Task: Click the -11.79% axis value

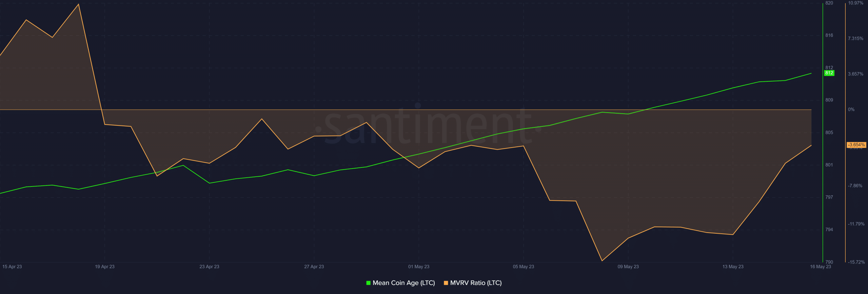Action: 856,224
